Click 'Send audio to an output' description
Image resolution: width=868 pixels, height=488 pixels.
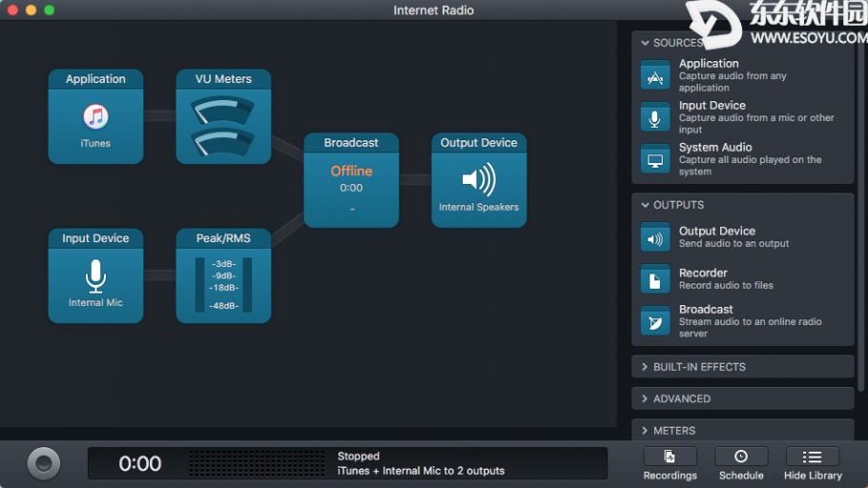(734, 243)
